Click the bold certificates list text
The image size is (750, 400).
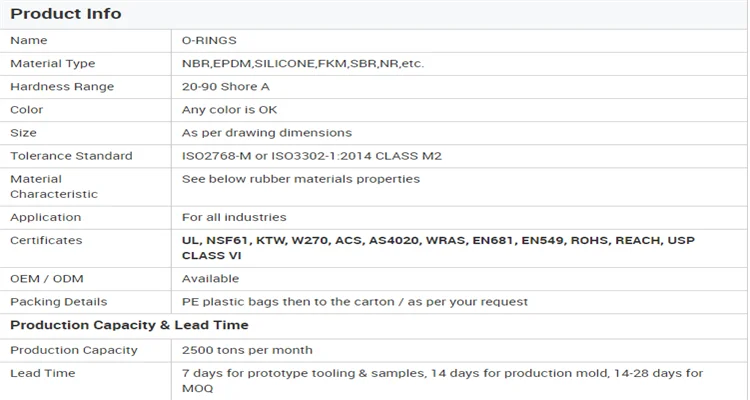(x=438, y=248)
